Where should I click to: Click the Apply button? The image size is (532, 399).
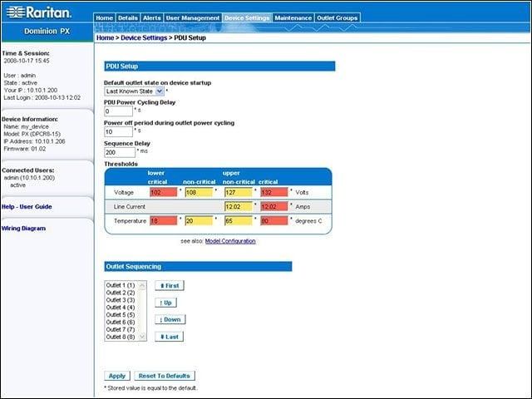[117, 376]
